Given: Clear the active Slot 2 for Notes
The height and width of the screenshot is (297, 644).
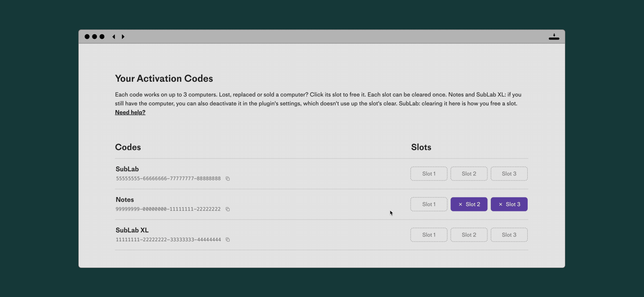Looking at the screenshot, I should [469, 204].
